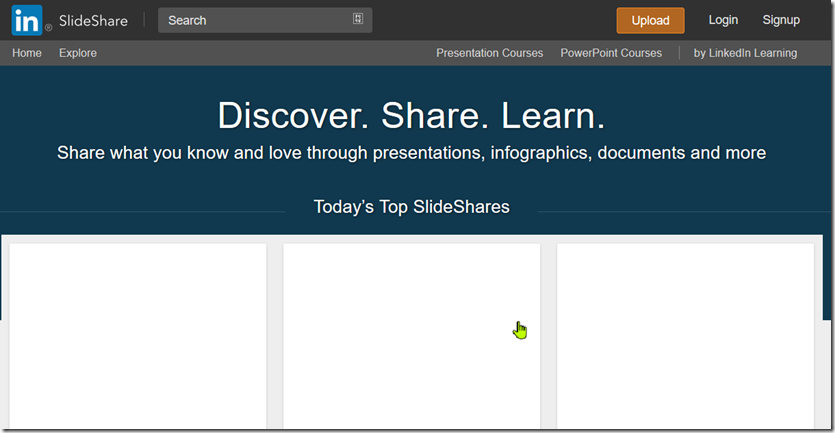
Task: Open the Signup link
Action: click(781, 20)
